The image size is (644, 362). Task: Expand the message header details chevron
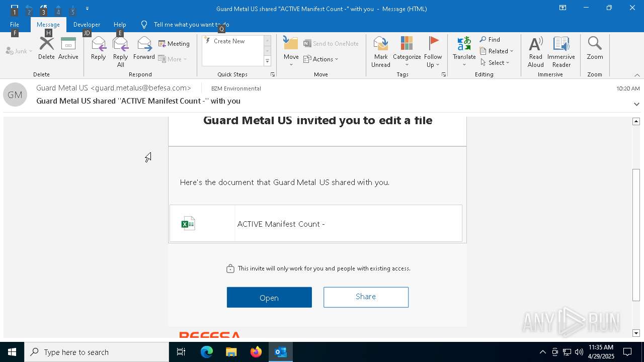[636, 104]
